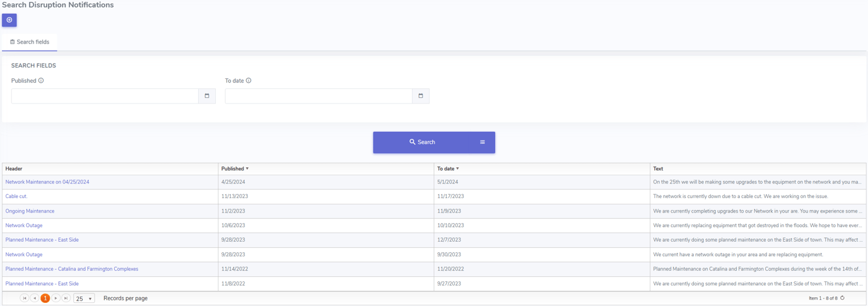Sort by the Published column header

(233, 169)
